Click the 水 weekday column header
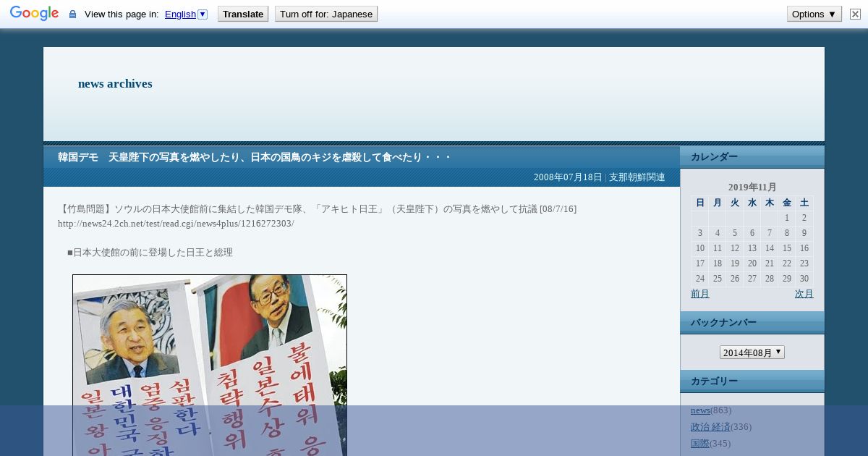The width and height of the screenshot is (868, 456). tap(752, 203)
